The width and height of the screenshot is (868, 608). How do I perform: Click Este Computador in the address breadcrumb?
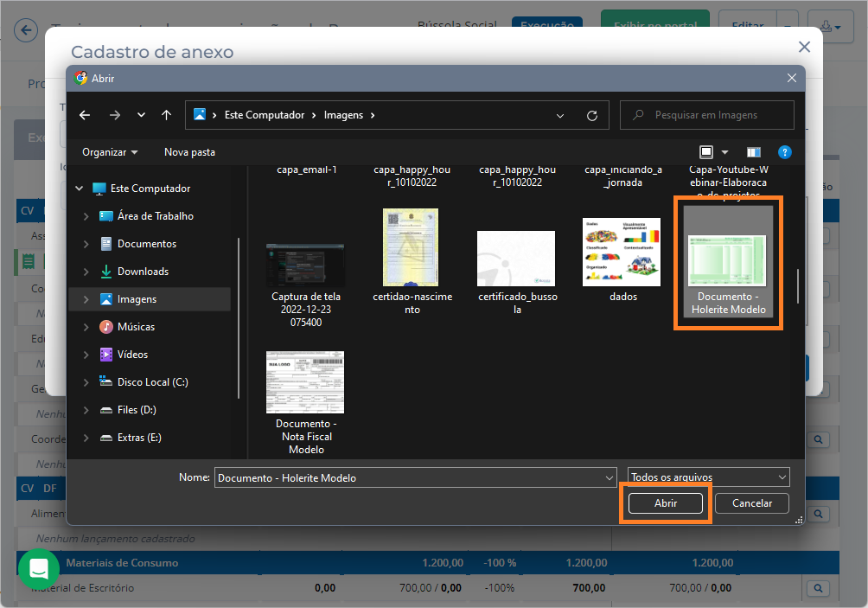click(264, 115)
